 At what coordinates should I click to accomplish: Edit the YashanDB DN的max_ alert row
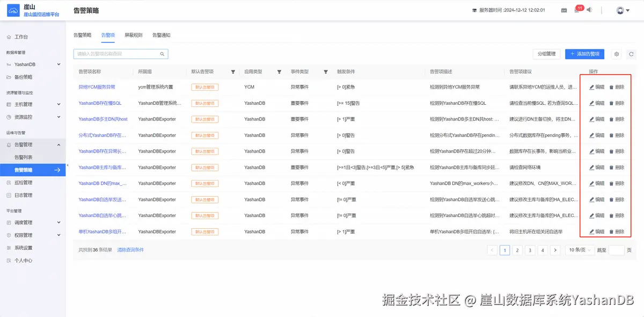pos(596,184)
